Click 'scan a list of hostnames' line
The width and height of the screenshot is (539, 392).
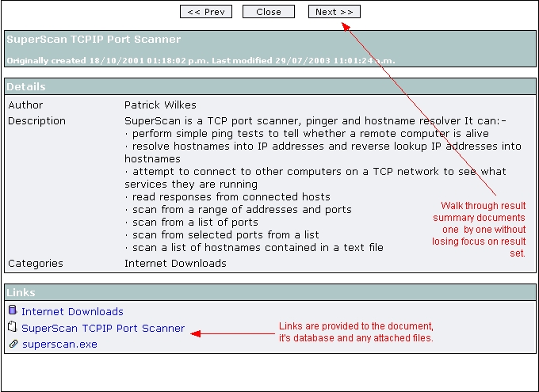tap(254, 248)
